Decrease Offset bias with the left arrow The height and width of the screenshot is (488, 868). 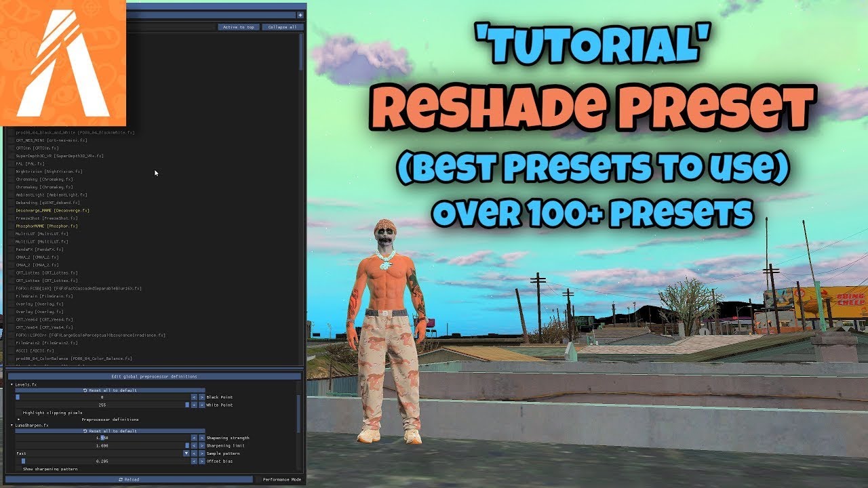click(194, 461)
